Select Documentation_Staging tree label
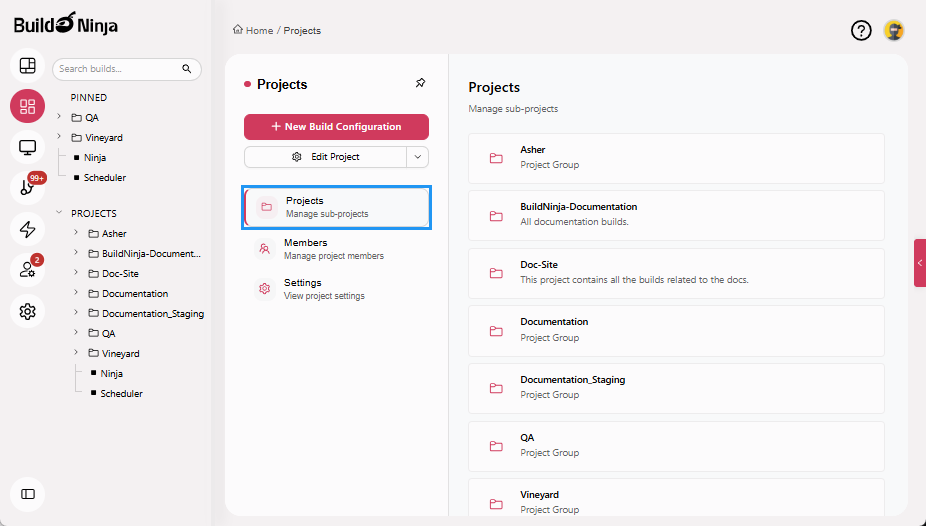This screenshot has width=926, height=526. (153, 313)
